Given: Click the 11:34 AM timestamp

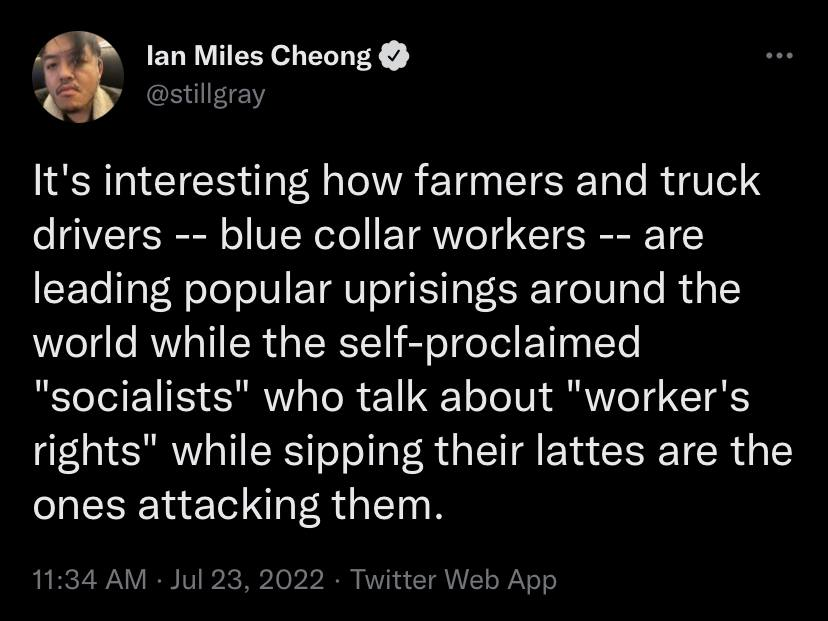Looking at the screenshot, I should pos(88,579).
